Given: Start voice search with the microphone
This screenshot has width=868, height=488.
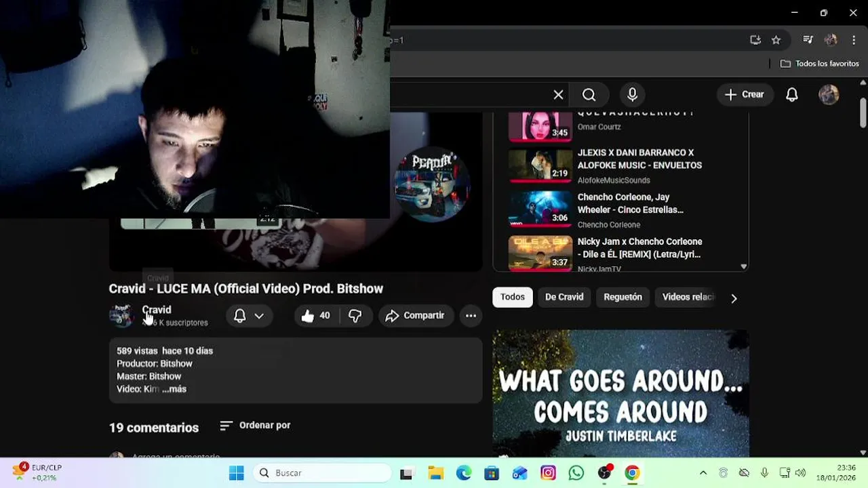Looking at the screenshot, I should [x=632, y=95].
